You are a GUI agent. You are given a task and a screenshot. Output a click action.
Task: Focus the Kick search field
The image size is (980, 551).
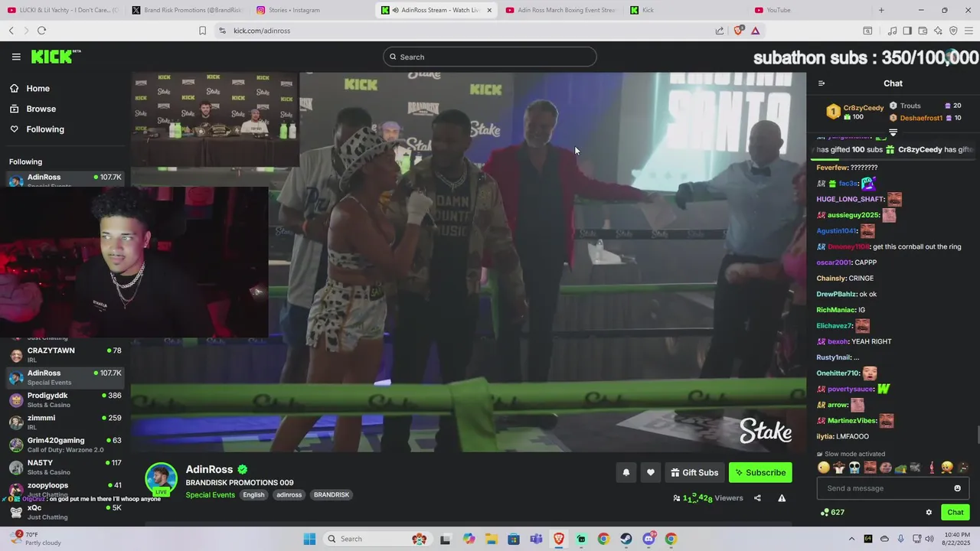click(490, 57)
